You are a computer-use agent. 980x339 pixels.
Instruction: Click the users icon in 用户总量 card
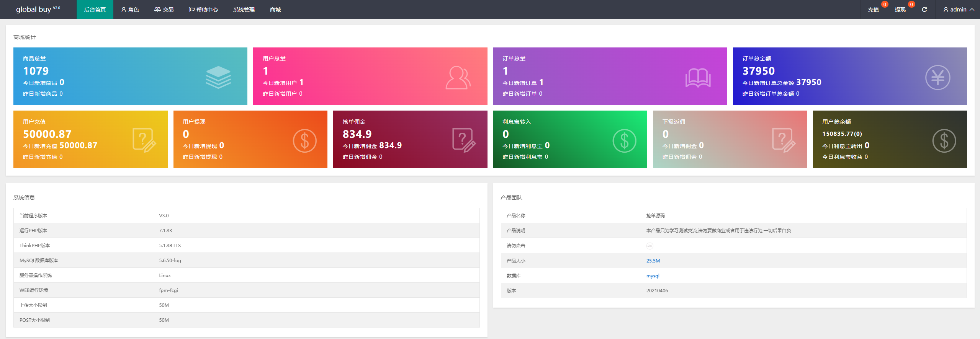click(458, 78)
